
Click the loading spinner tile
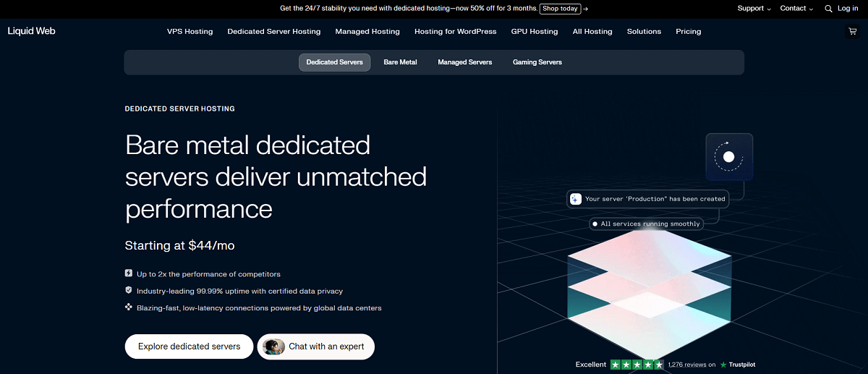729,156
